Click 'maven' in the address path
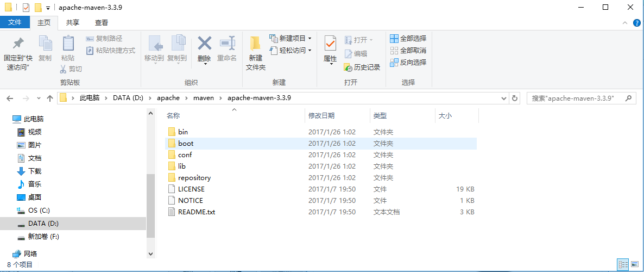 coord(204,98)
